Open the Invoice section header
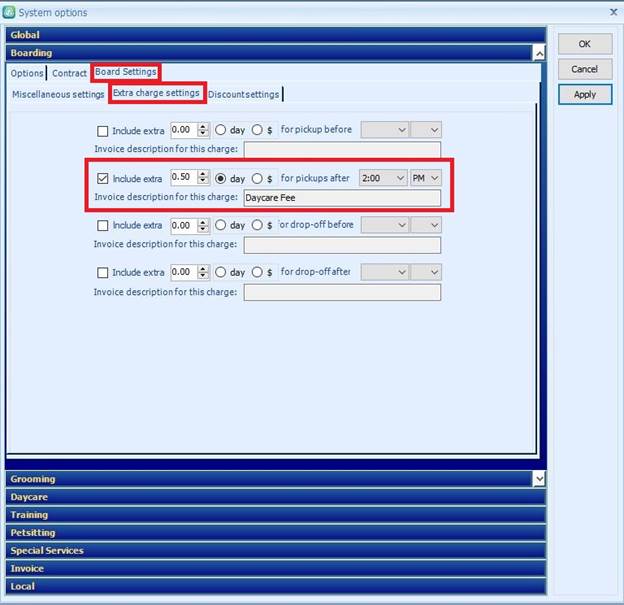The height and width of the screenshot is (605, 624). [x=275, y=569]
